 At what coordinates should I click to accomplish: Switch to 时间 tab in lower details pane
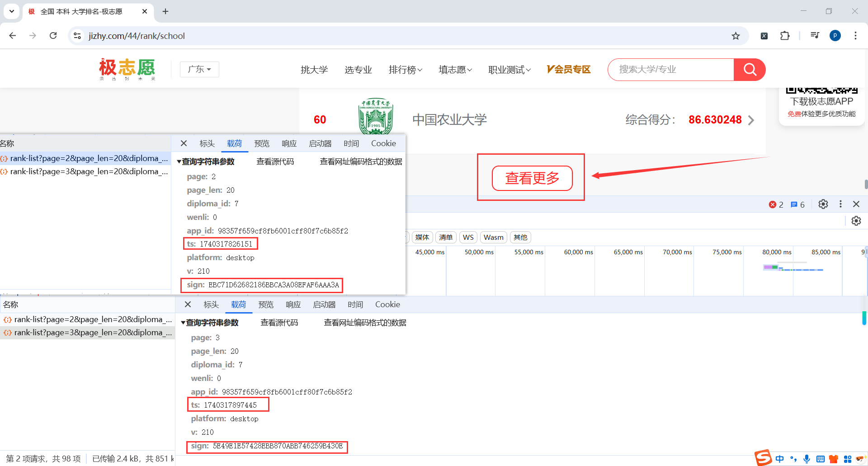pos(355,304)
